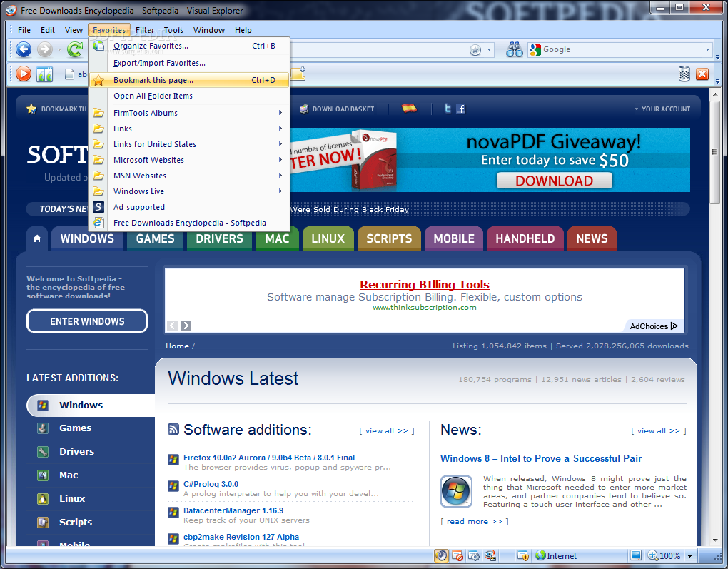Image resolution: width=728 pixels, height=569 pixels.
Task: Click the eye privacy icon in status bar
Action: pos(490,555)
